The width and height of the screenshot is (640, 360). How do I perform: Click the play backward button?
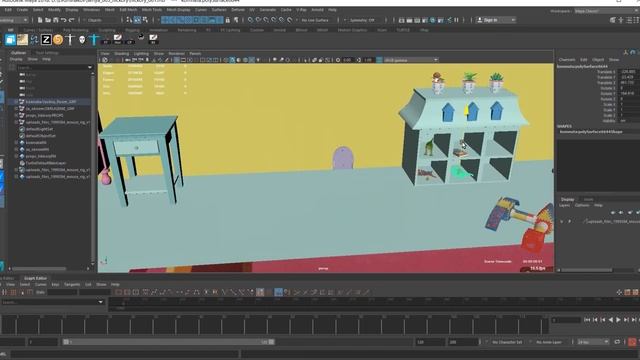(611, 320)
